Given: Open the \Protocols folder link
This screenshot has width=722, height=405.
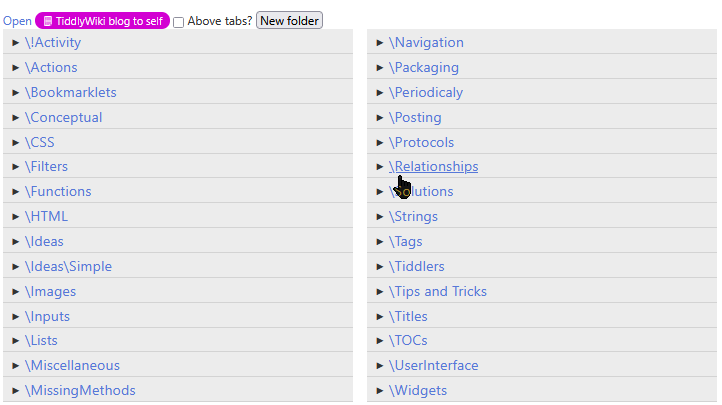Looking at the screenshot, I should [x=421, y=142].
